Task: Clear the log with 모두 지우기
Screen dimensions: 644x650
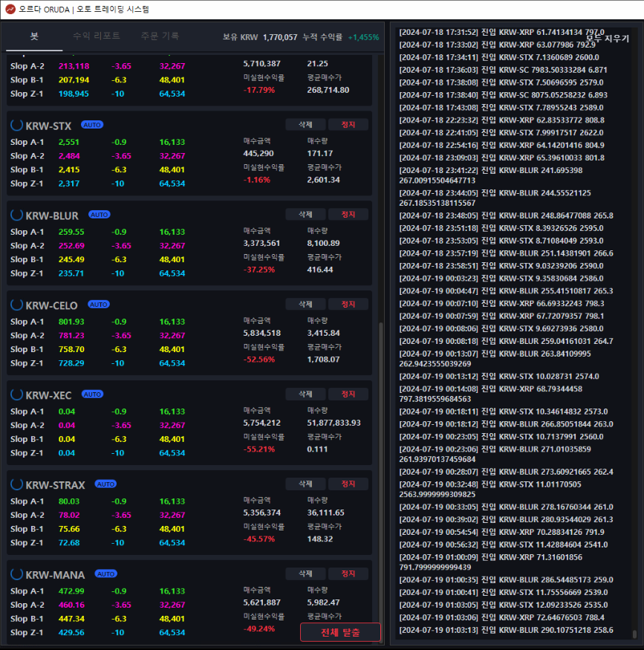Action: [608, 39]
